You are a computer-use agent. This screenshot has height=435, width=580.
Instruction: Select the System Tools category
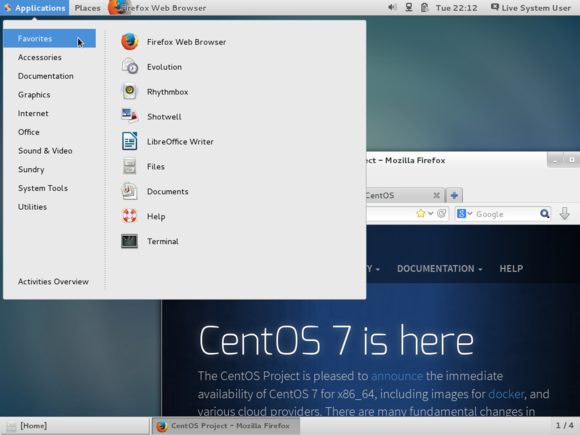pyautogui.click(x=50, y=188)
